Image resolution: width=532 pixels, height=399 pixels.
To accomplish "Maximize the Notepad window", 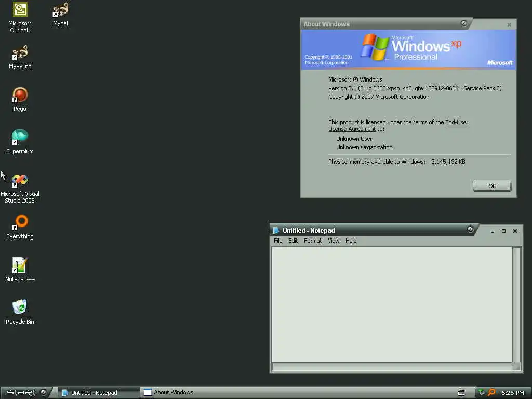I will pos(503,231).
